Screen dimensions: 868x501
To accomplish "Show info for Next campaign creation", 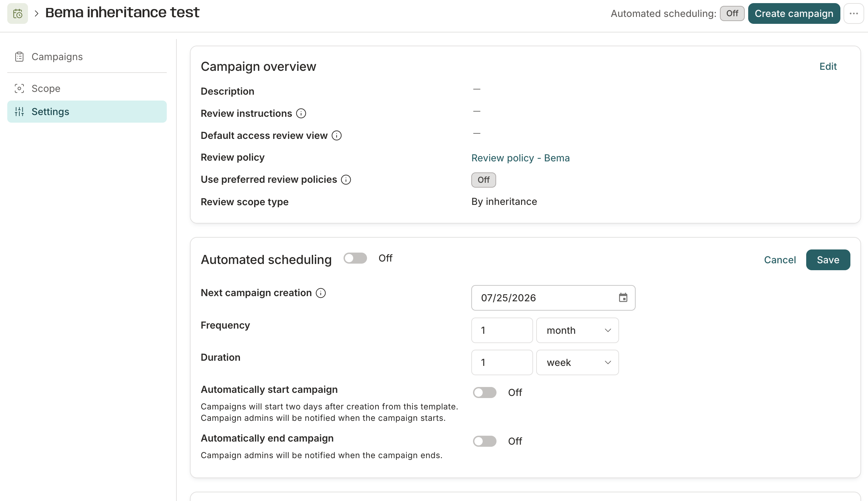I will 321,293.
